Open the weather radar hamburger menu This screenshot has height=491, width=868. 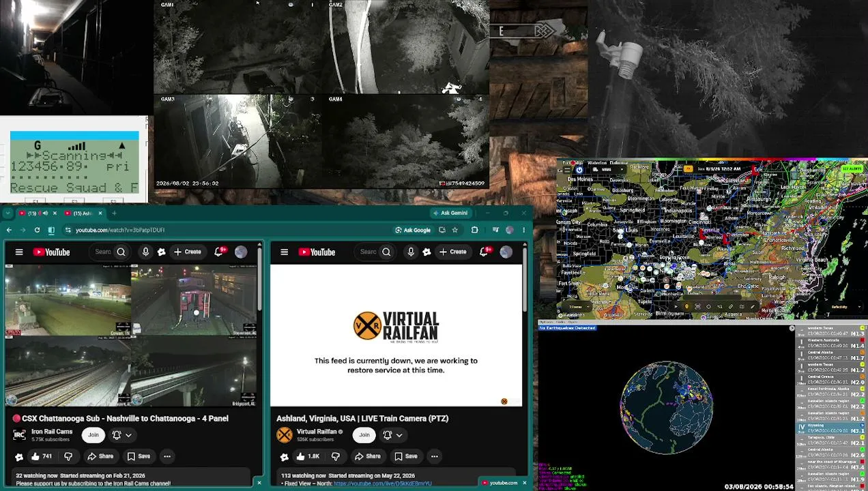tap(567, 169)
